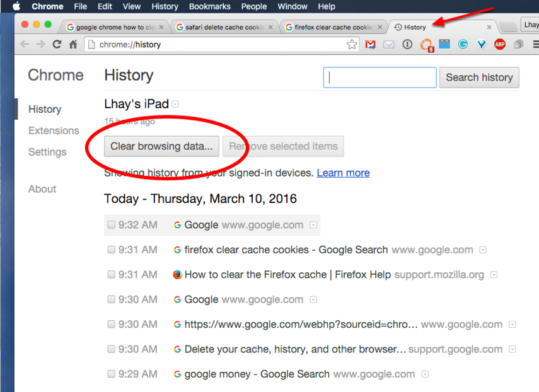Expand the Lhay's iPad device dropdown

coord(175,104)
